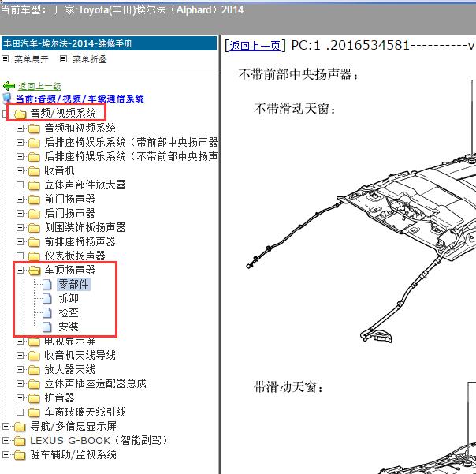Click the open 车顶扬声器 folder icon
This screenshot has height=474, width=476.
(35, 271)
